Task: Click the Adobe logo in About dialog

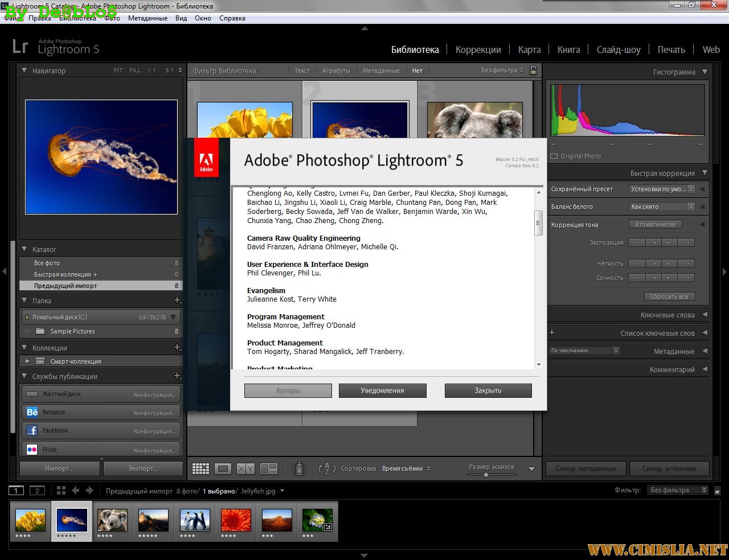Action: coord(206,158)
